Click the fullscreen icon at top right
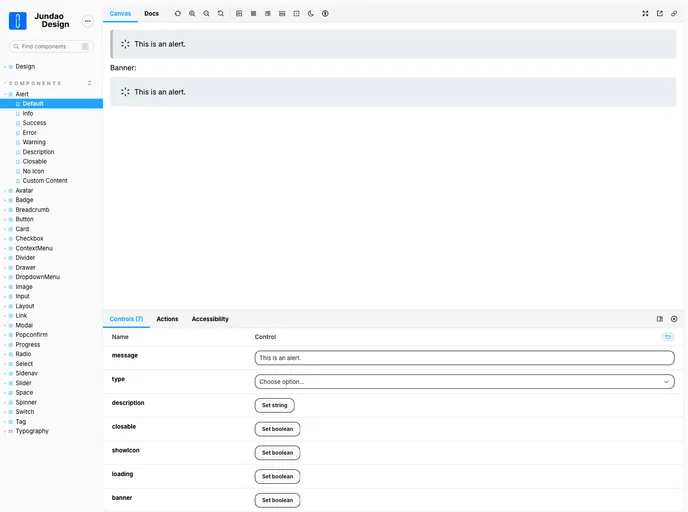The image size is (688, 512). (x=645, y=14)
